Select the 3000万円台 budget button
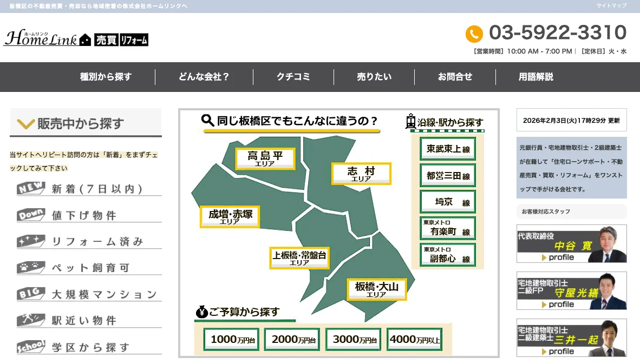Image resolution: width=640 pixels, height=364 pixels. pyautogui.click(x=354, y=339)
